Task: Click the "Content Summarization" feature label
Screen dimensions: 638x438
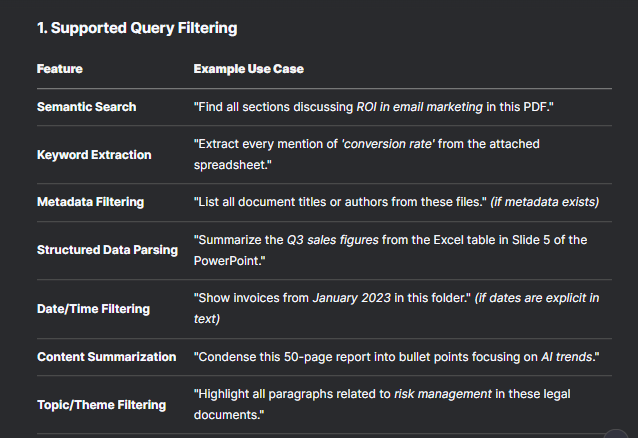Action: pyautogui.click(x=107, y=357)
